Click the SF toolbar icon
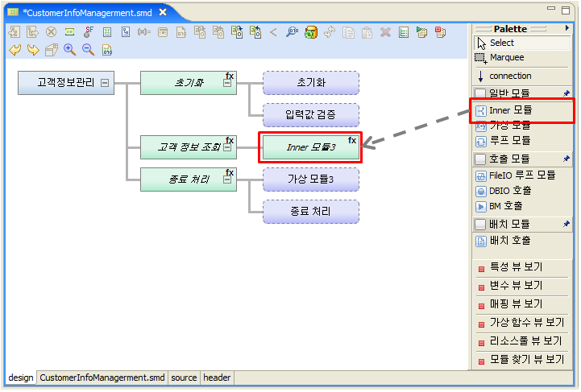The width and height of the screenshot is (581, 392). (89, 32)
